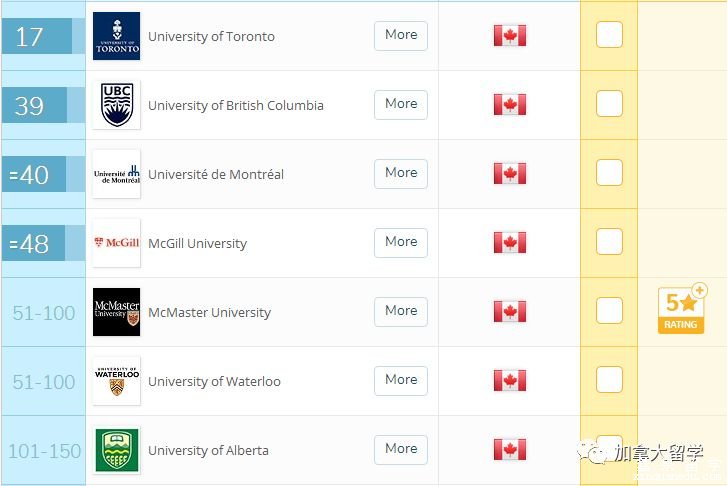Tick the compare checkbox for University of Toronto

[x=609, y=34]
